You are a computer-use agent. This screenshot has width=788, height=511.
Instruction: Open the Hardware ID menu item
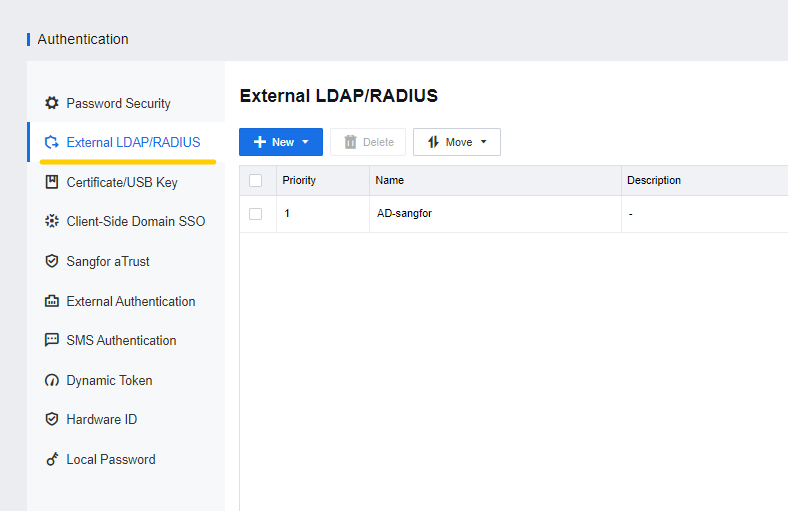click(102, 420)
